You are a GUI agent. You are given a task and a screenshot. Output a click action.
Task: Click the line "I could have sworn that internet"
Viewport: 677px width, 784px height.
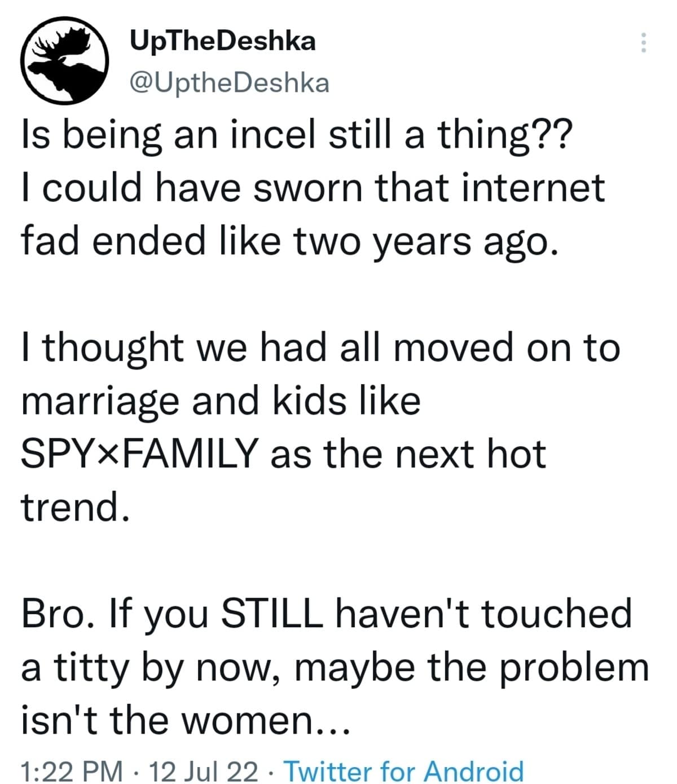pyautogui.click(x=313, y=188)
